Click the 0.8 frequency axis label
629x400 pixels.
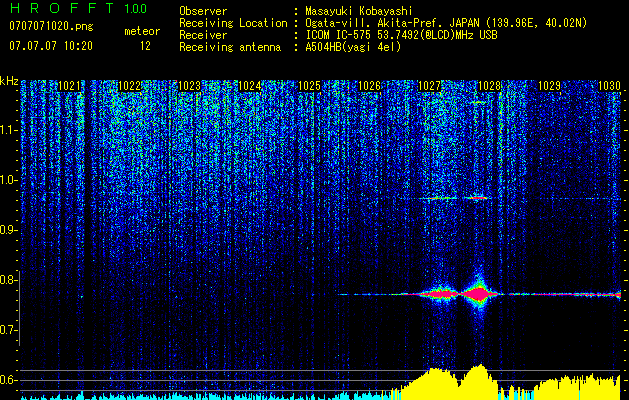pyautogui.click(x=8, y=280)
